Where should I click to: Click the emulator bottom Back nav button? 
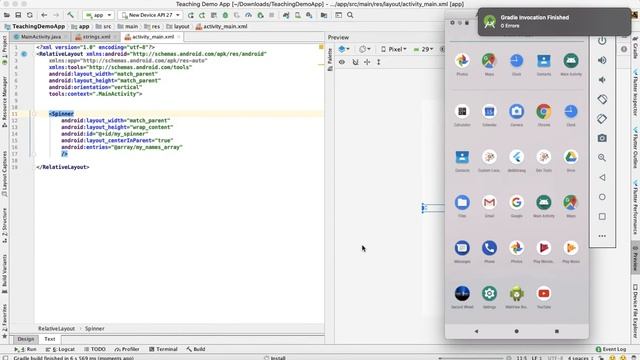pos(476,331)
